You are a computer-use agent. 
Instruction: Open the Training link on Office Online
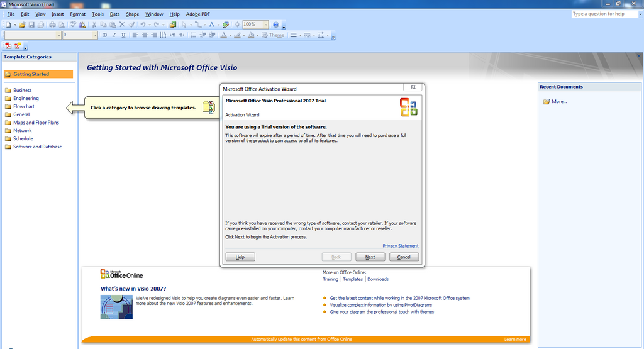point(330,279)
